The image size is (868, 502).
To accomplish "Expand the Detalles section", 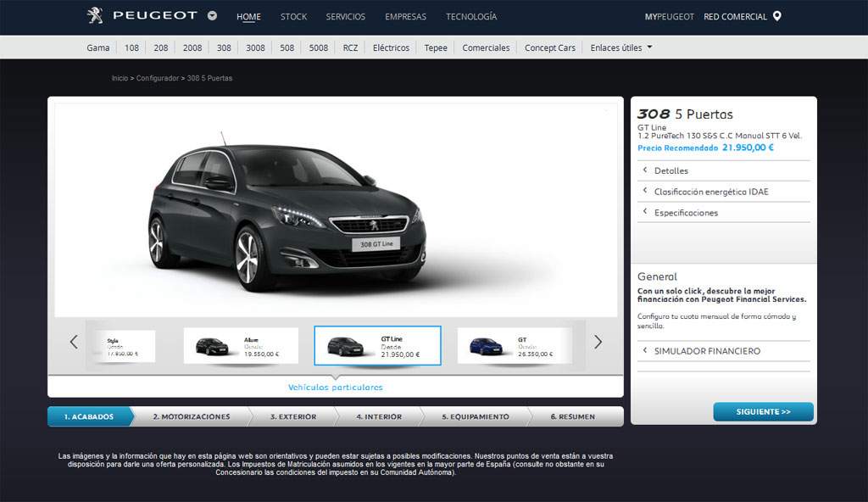I will pyautogui.click(x=724, y=170).
